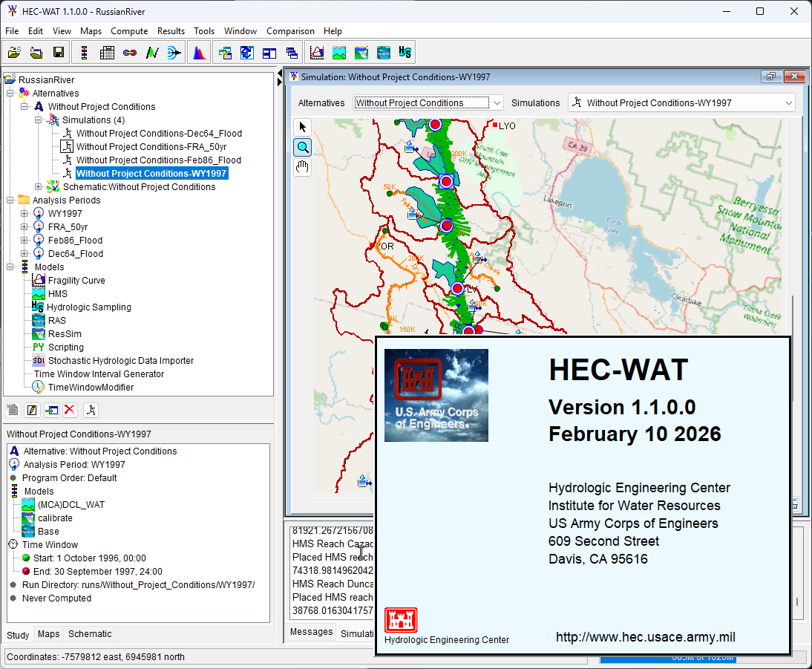Click '(MCA)DCL_WAT' model in simulation details
The width and height of the screenshot is (812, 669).
[71, 505]
